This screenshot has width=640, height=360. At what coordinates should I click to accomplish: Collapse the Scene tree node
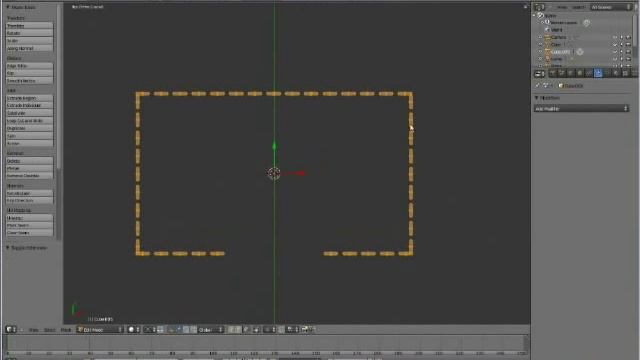(534, 16)
